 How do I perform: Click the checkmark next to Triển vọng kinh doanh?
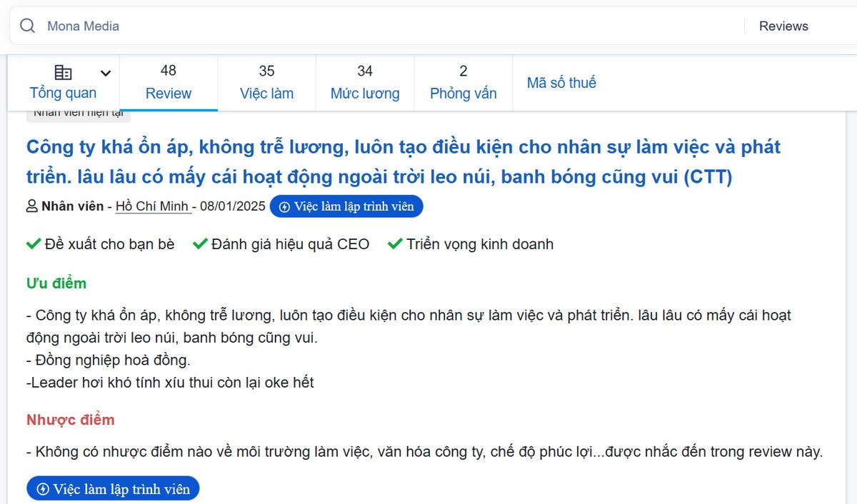(395, 245)
